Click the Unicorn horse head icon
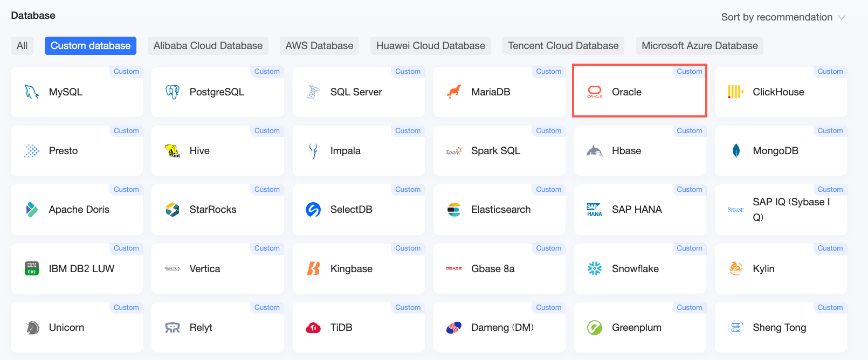Image resolution: width=868 pixels, height=360 pixels. (32, 328)
